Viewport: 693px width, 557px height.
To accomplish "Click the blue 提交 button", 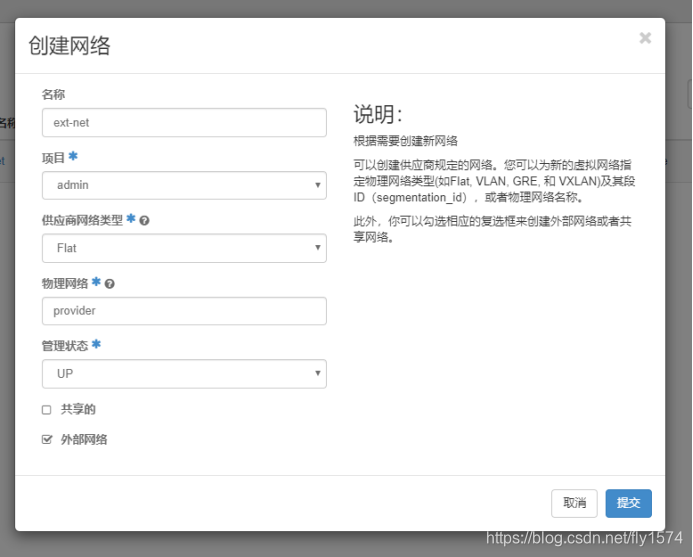I will [628, 503].
